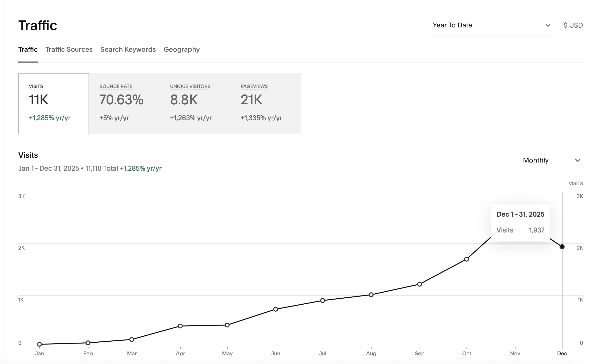Select the Traffic tab
The height and width of the screenshot is (364, 599).
[x=28, y=49]
